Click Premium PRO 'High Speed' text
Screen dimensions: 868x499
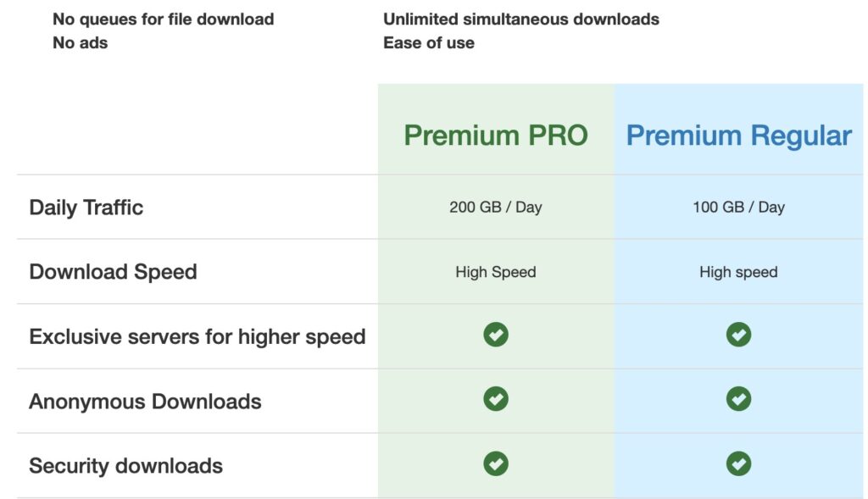tap(496, 272)
